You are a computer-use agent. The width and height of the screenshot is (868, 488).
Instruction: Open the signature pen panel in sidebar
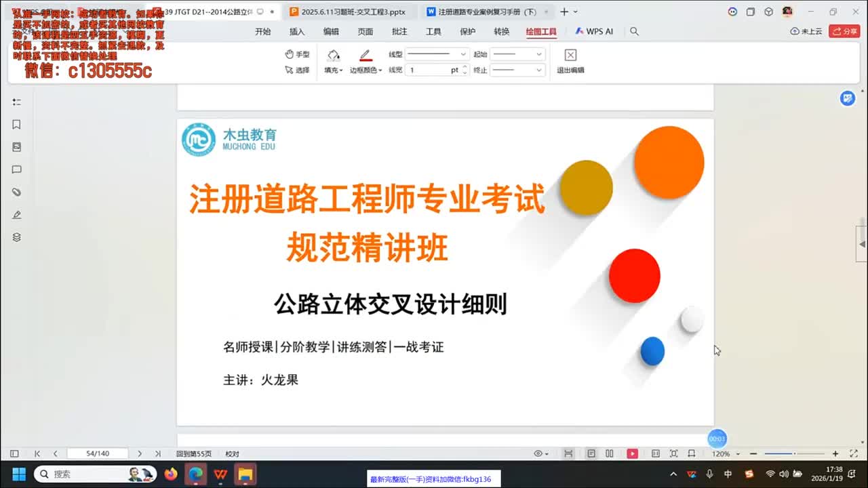click(17, 215)
